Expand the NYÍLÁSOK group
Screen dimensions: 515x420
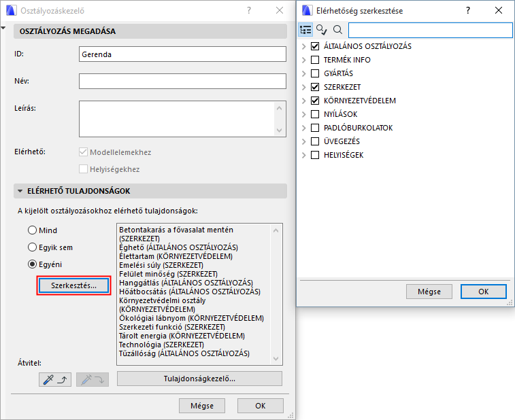[x=304, y=114]
